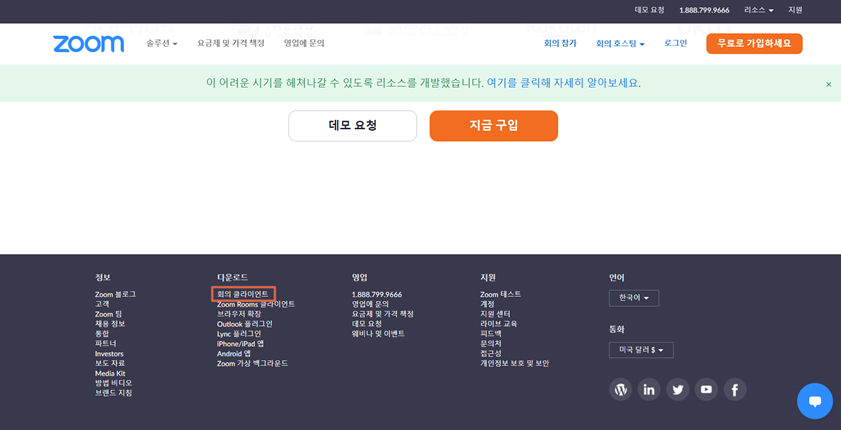The image size is (841, 430).
Task: Click 1.888.799.9666 under footer 영업 column
Action: pos(377,294)
